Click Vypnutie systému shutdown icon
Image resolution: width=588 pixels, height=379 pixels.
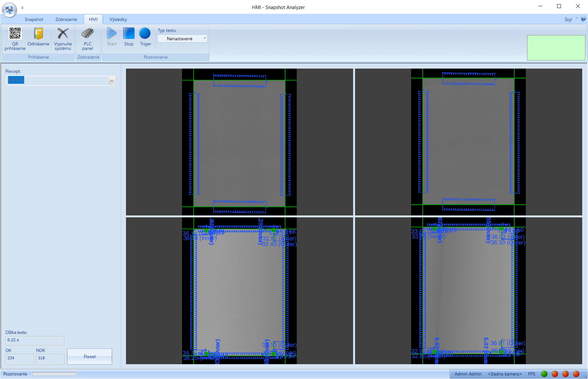[x=63, y=34]
